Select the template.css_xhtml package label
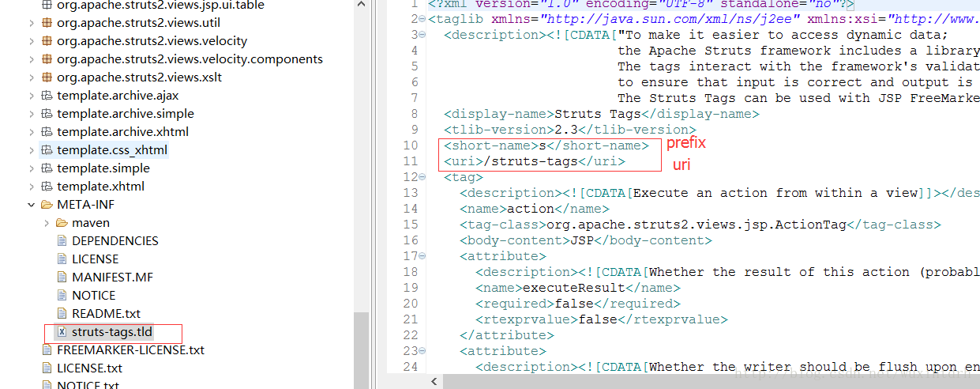 (x=112, y=150)
